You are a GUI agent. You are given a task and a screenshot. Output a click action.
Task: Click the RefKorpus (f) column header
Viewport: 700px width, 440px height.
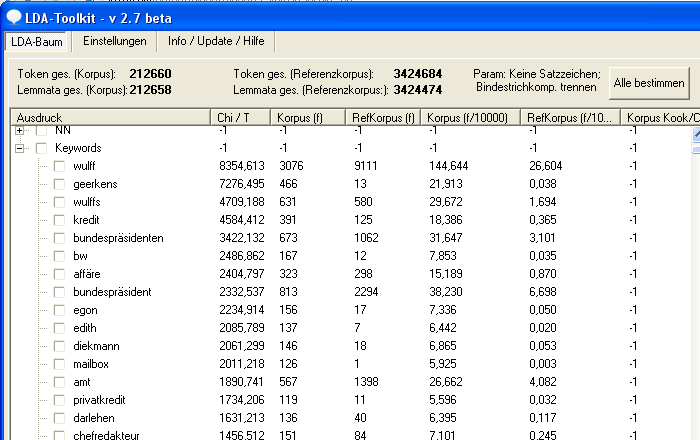(x=383, y=118)
